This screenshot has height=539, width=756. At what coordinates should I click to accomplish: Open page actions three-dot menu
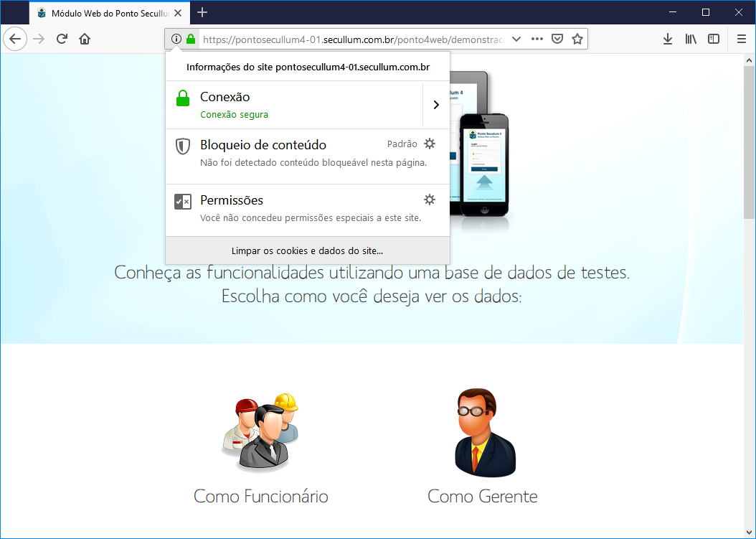[537, 39]
